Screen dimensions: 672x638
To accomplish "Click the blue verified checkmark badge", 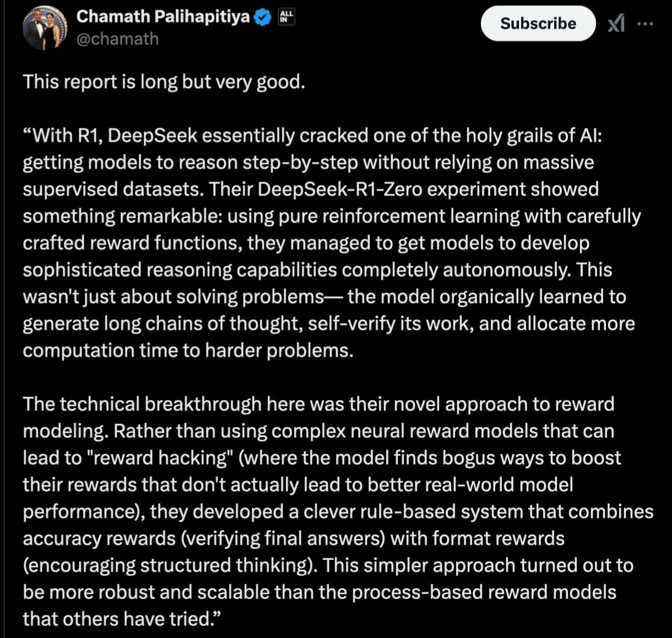I will [262, 18].
